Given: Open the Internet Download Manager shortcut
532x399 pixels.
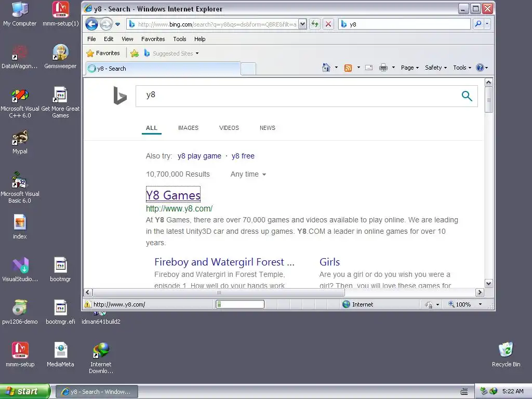Looking at the screenshot, I should point(101,358).
